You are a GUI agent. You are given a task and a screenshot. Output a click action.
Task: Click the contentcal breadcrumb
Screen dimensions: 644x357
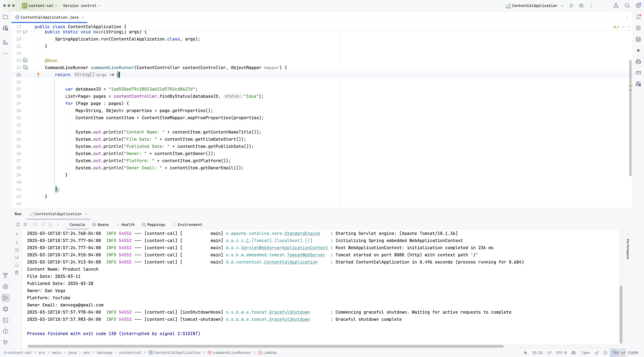click(130, 353)
